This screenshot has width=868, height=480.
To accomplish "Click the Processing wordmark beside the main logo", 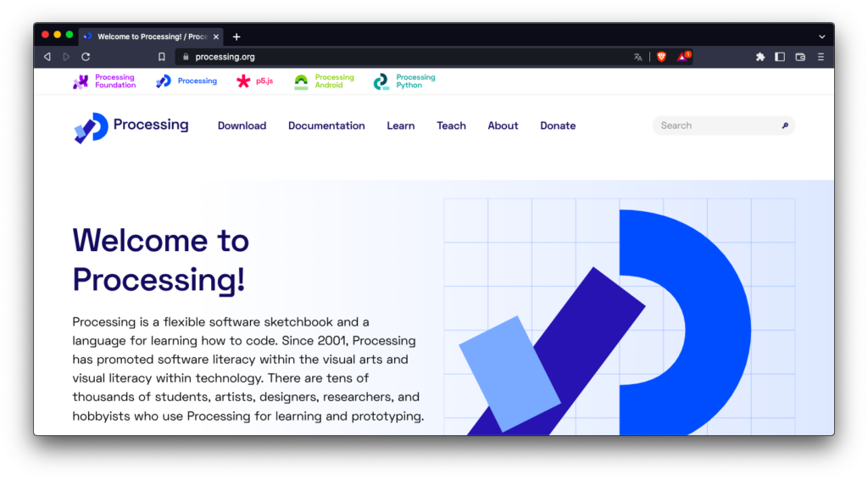I will coord(151,126).
